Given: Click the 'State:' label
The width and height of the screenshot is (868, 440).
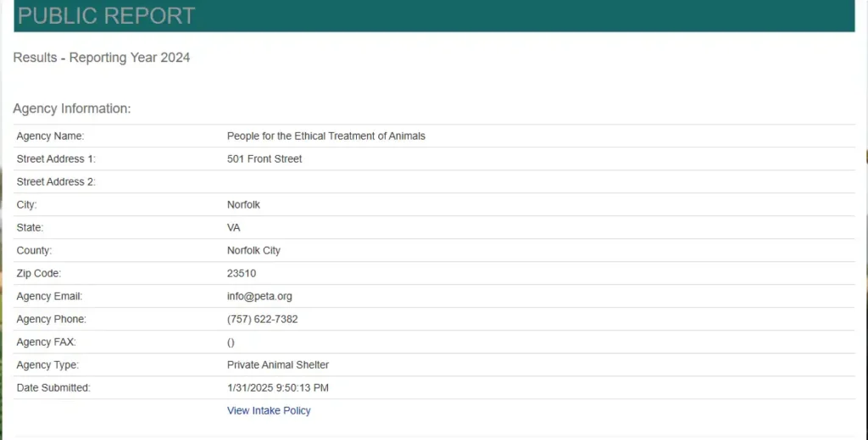Looking at the screenshot, I should 30,227.
